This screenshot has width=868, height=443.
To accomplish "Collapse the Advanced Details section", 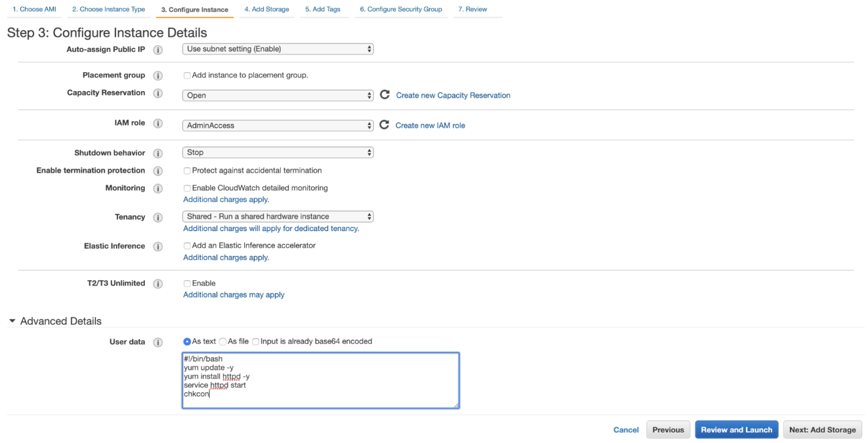I will pos(12,321).
